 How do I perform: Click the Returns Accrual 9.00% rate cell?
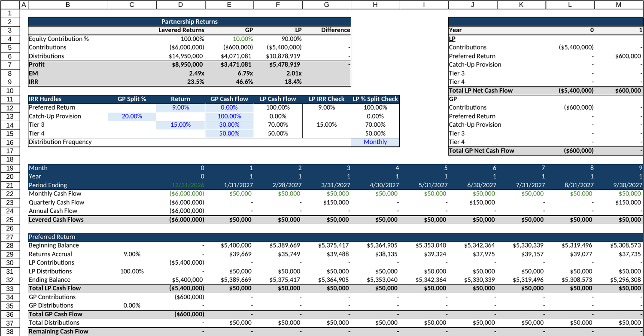coord(132,254)
